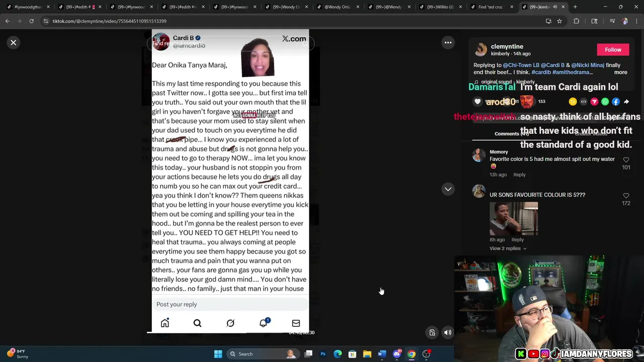Image resolution: width=644 pixels, height=362 pixels.
Task: Click the X search magnifier icon in video
Action: [197, 323]
